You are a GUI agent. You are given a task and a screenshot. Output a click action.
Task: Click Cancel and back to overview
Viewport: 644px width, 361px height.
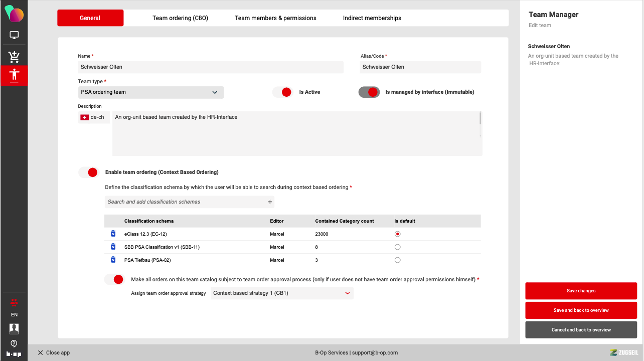click(581, 330)
